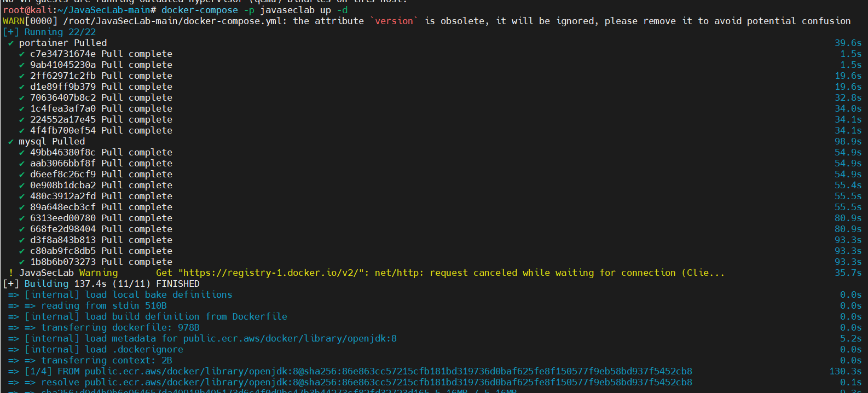This screenshot has width=868, height=393.
Task: Click the green checkmark beside portainer
Action: click(11, 43)
